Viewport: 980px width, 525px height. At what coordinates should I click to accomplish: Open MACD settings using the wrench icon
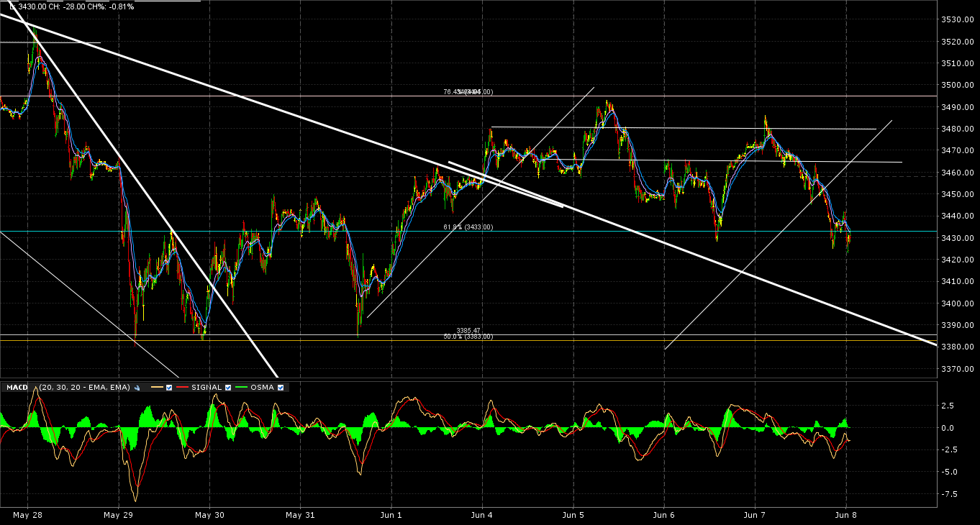[x=137, y=388]
